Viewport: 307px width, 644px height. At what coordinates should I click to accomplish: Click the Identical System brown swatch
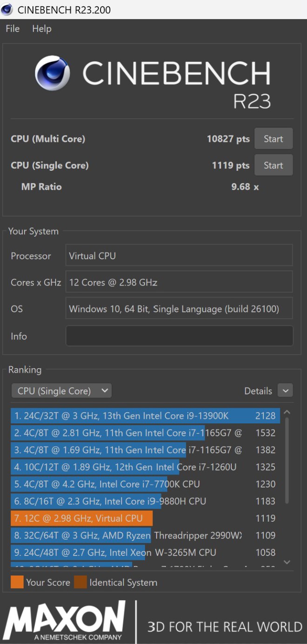tap(80, 582)
